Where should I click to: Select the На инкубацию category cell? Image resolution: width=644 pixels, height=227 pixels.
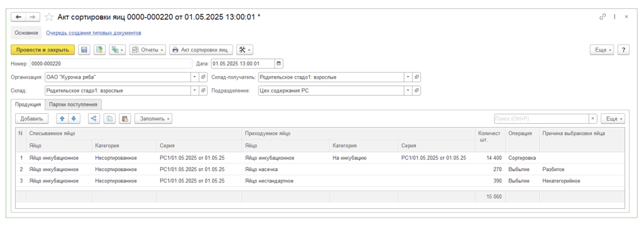click(363, 157)
